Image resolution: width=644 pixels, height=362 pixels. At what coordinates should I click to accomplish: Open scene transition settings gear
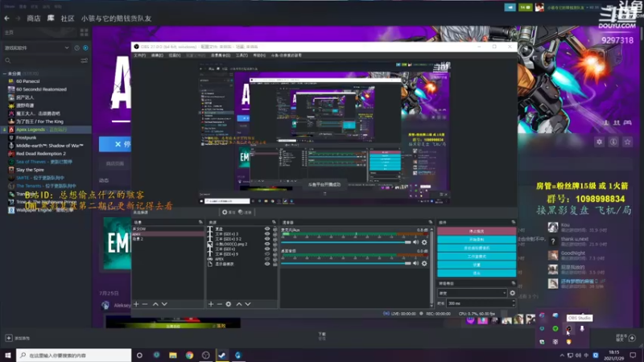coord(512,293)
